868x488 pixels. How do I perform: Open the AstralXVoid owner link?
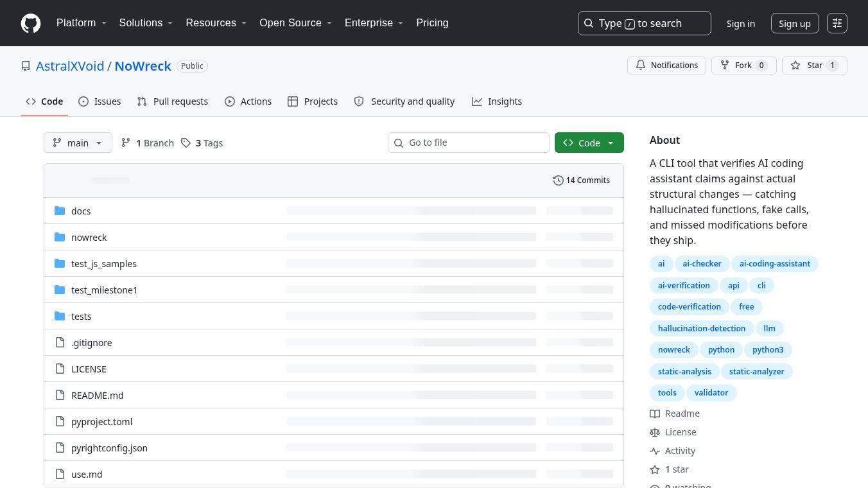pyautogui.click(x=70, y=66)
